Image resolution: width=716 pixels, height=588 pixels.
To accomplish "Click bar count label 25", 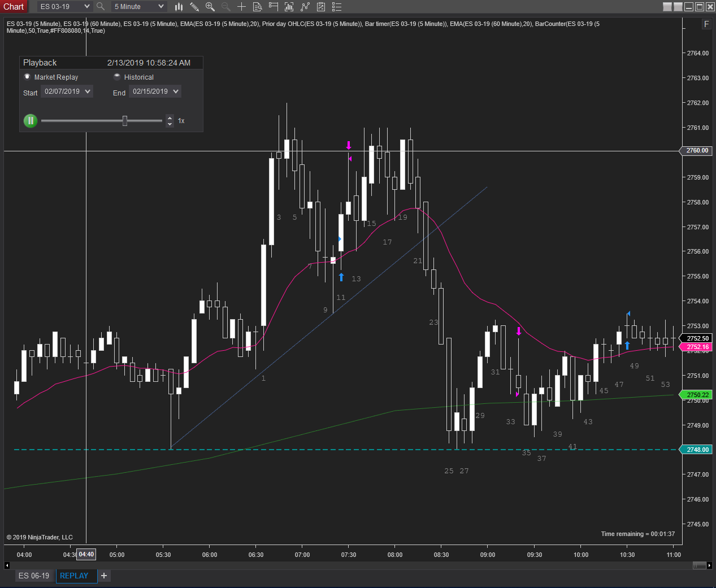I will point(449,471).
